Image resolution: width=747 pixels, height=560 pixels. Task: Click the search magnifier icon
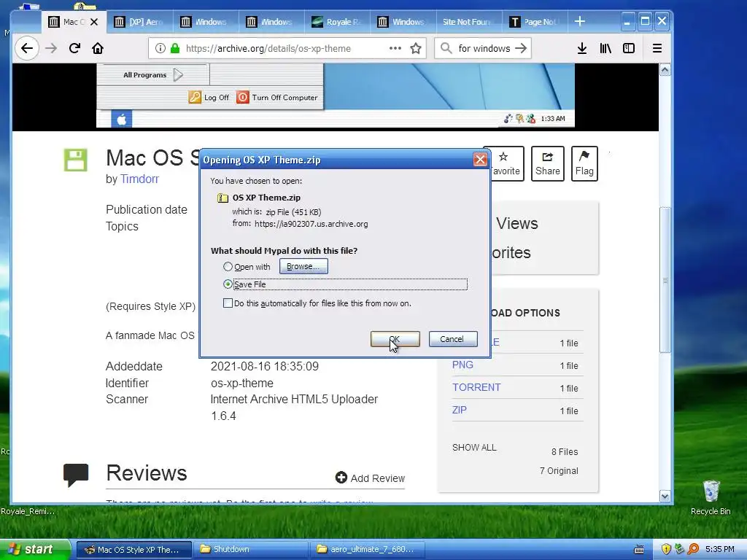pyautogui.click(x=446, y=48)
